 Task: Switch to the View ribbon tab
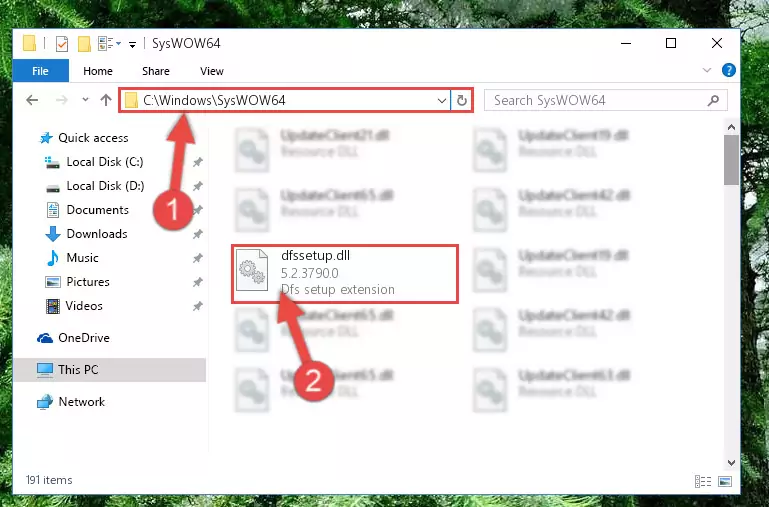pyautogui.click(x=212, y=71)
